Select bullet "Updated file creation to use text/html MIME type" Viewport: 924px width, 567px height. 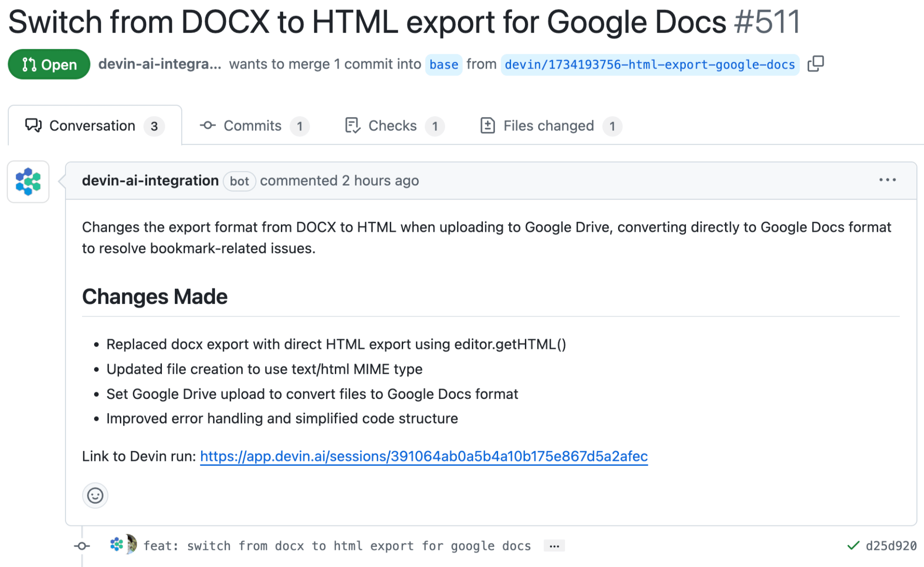(264, 369)
